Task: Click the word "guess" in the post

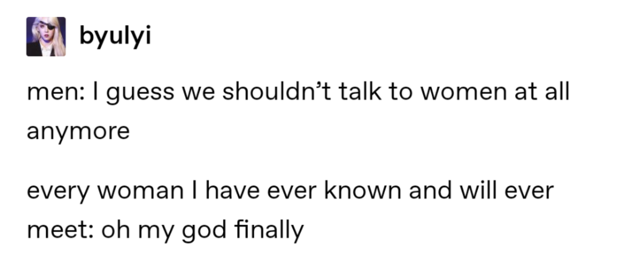Action: point(140,94)
